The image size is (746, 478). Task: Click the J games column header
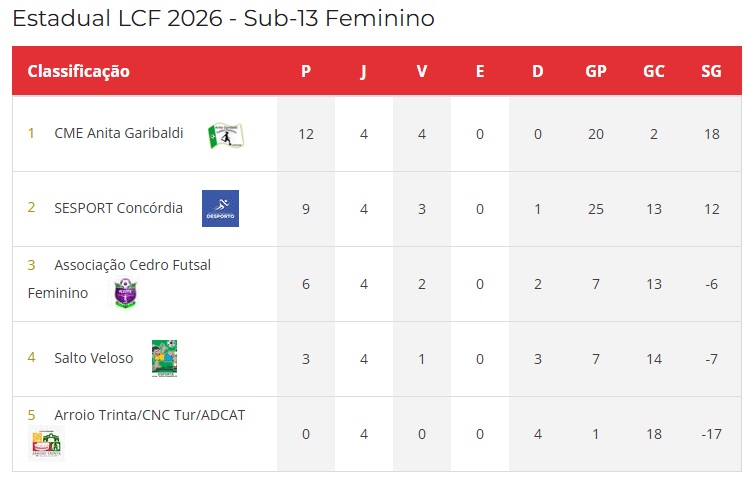coord(364,71)
